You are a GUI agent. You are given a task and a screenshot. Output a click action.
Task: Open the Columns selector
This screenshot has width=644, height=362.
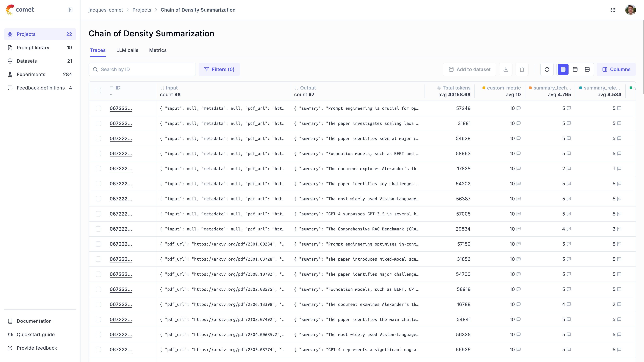tap(616, 69)
